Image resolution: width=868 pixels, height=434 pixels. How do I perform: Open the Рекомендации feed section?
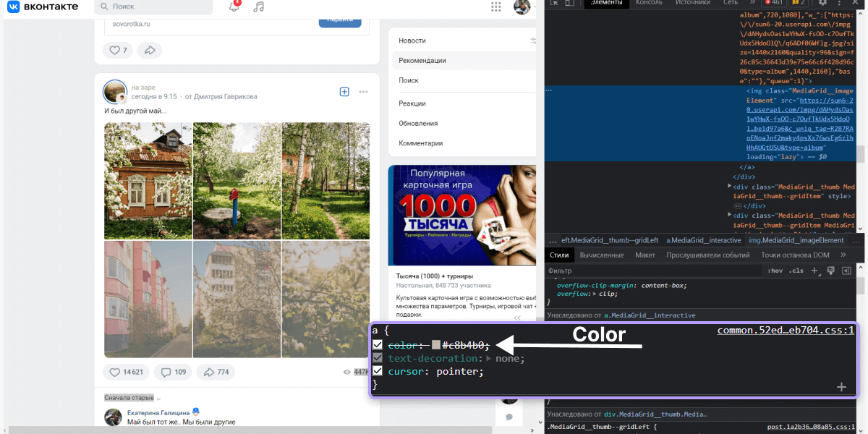point(464,61)
